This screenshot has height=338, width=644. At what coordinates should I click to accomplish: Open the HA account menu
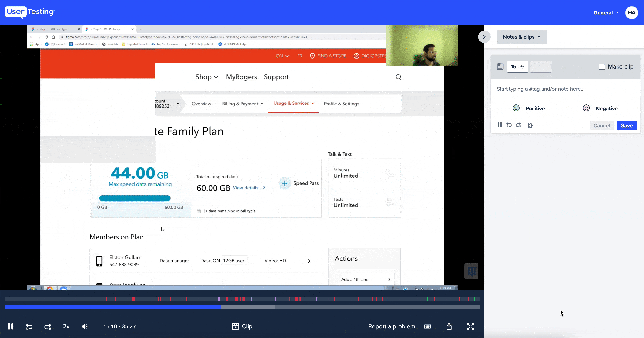pyautogui.click(x=632, y=12)
